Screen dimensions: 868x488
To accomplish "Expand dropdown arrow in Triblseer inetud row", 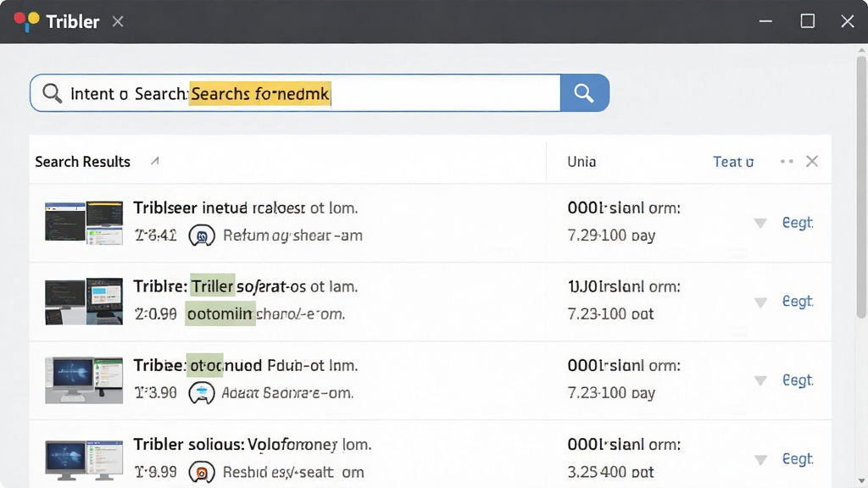I will click(760, 223).
